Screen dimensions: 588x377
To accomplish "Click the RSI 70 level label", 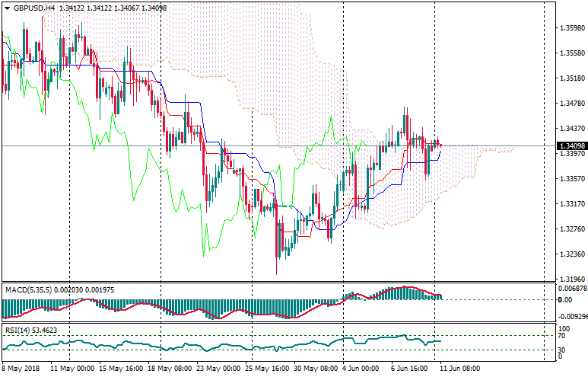I will coord(562,336).
